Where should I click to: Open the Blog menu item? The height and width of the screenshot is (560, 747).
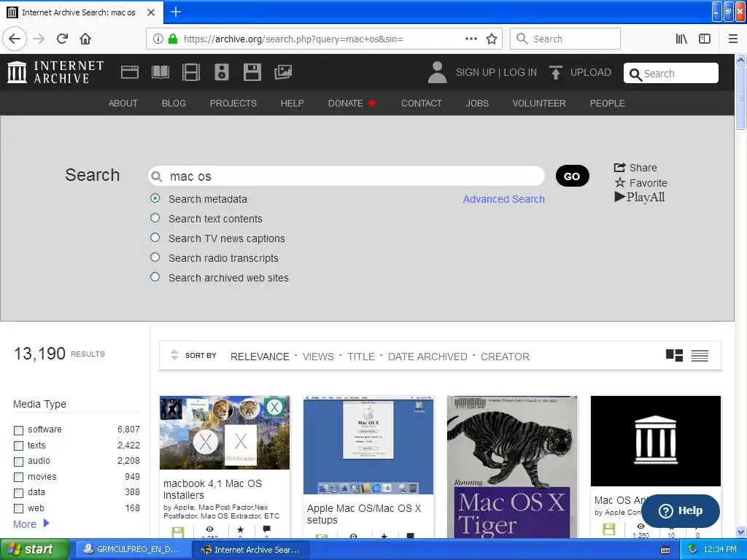click(174, 104)
